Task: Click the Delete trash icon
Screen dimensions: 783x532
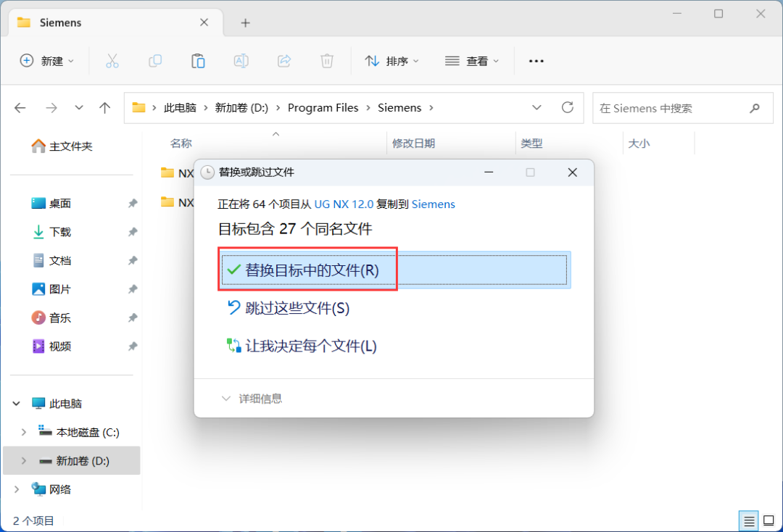Action: tap(326, 61)
